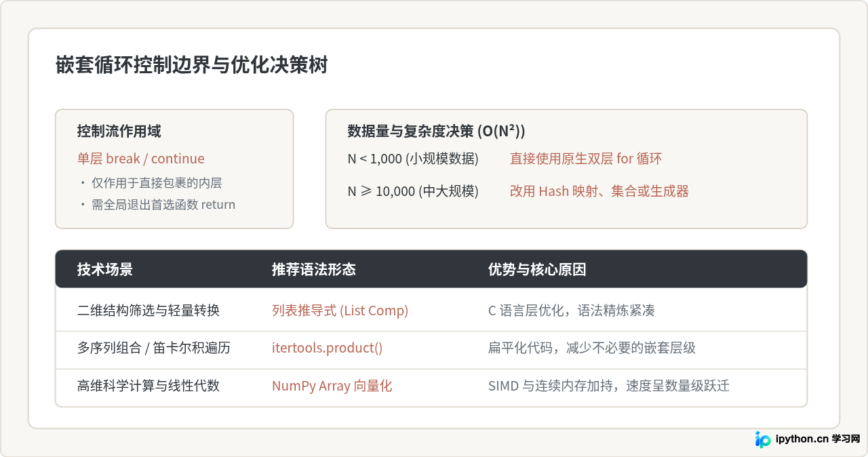The image size is (868, 457).
Task: Click the '优势与核心原因' column header
Action: [537, 269]
